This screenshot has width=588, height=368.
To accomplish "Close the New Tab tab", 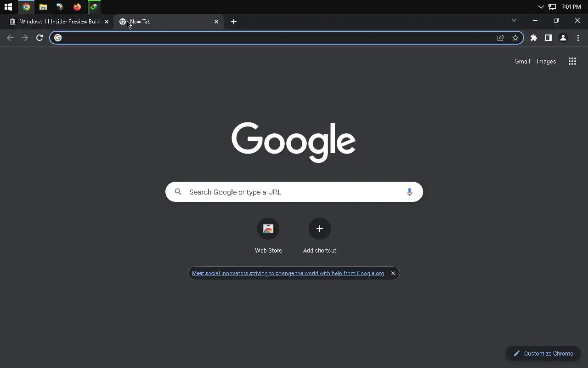I will point(216,22).
